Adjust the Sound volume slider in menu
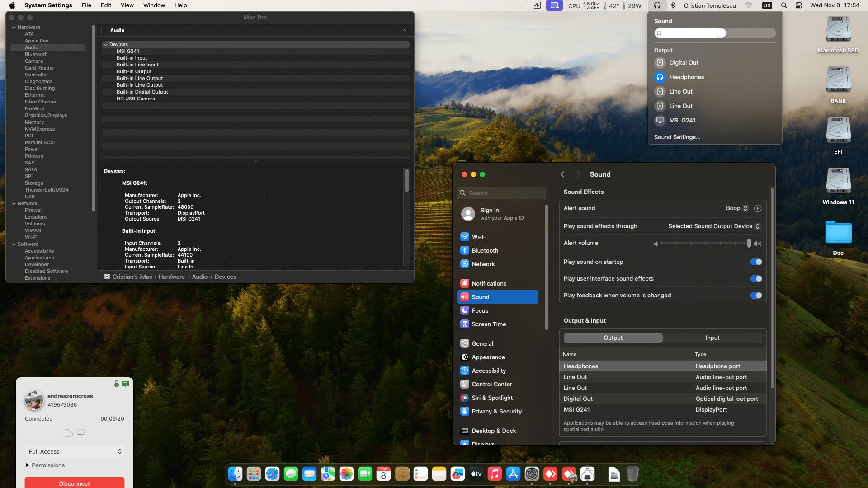This screenshot has width=868, height=488. click(715, 33)
